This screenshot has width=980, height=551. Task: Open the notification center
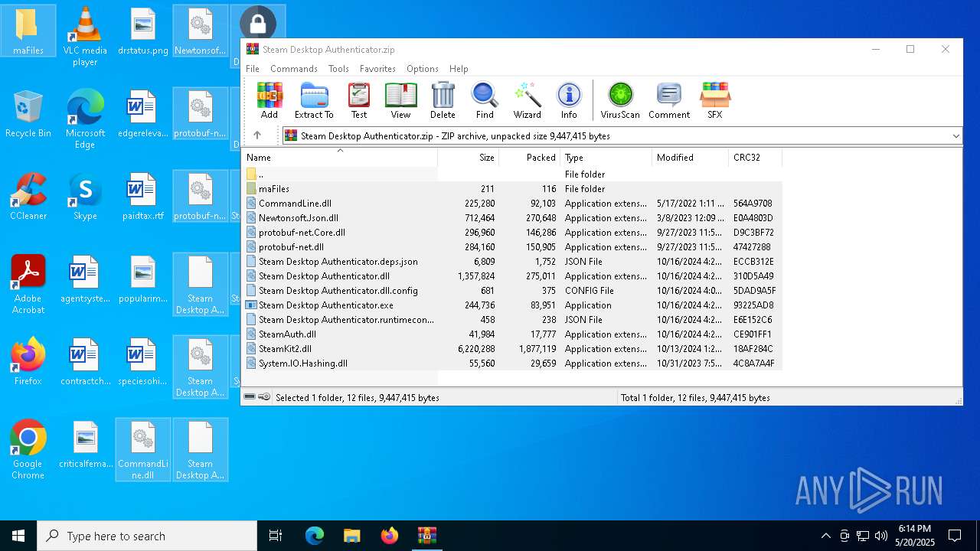pos(955,536)
